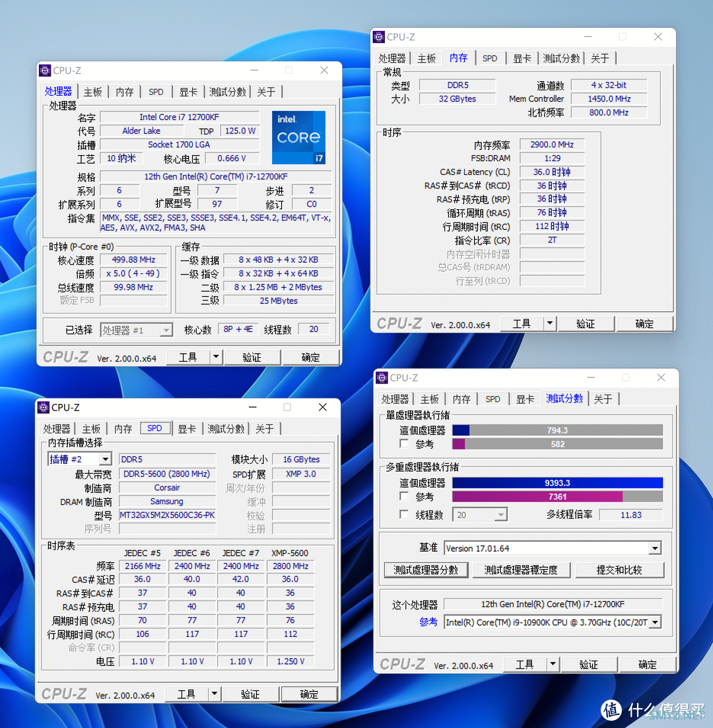Click the Mem Controller 1450.0 MHz value
Image resolution: width=713 pixels, height=728 pixels.
pos(609,98)
